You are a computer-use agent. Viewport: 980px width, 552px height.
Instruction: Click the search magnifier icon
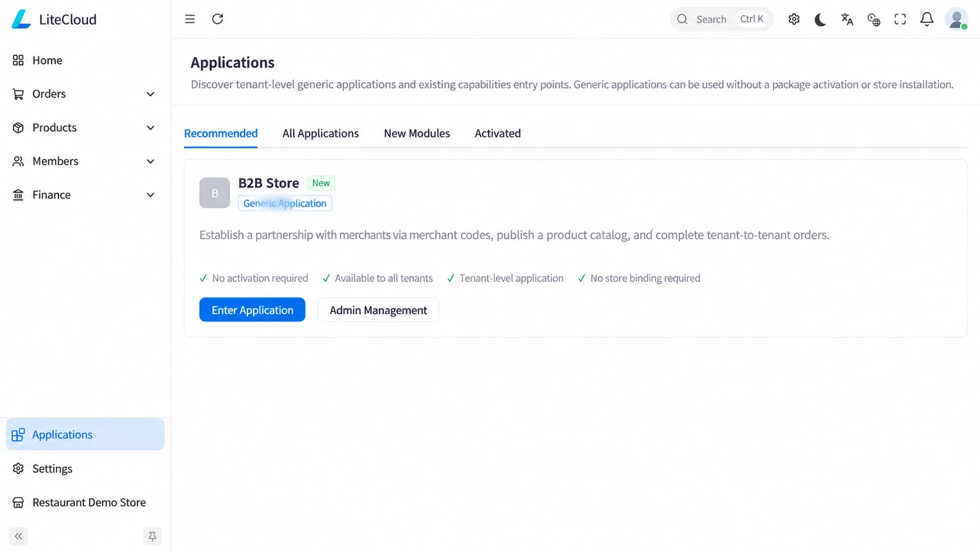682,19
